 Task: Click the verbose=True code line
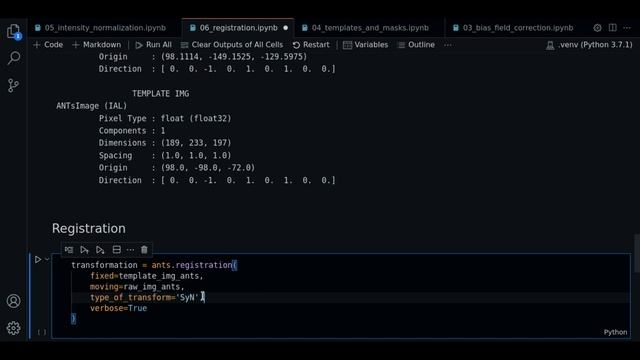(118, 308)
